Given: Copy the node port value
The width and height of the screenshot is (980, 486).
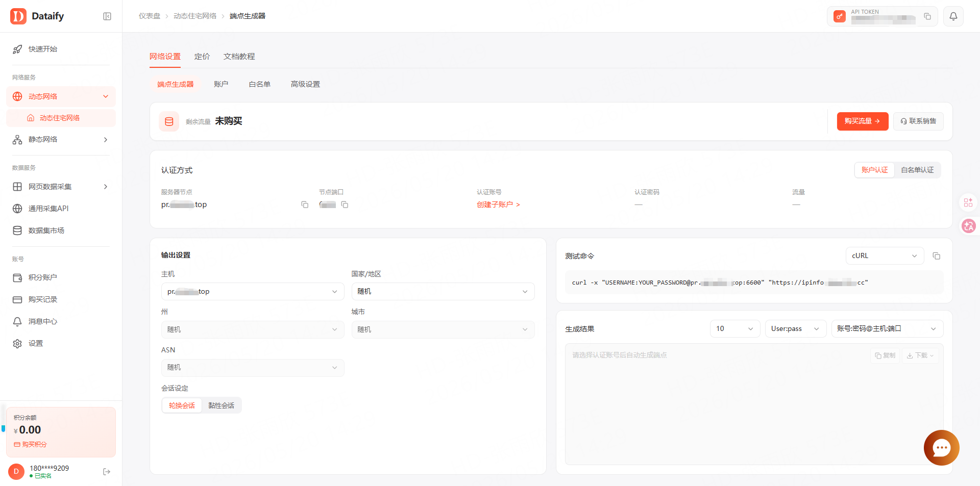Looking at the screenshot, I should (345, 204).
